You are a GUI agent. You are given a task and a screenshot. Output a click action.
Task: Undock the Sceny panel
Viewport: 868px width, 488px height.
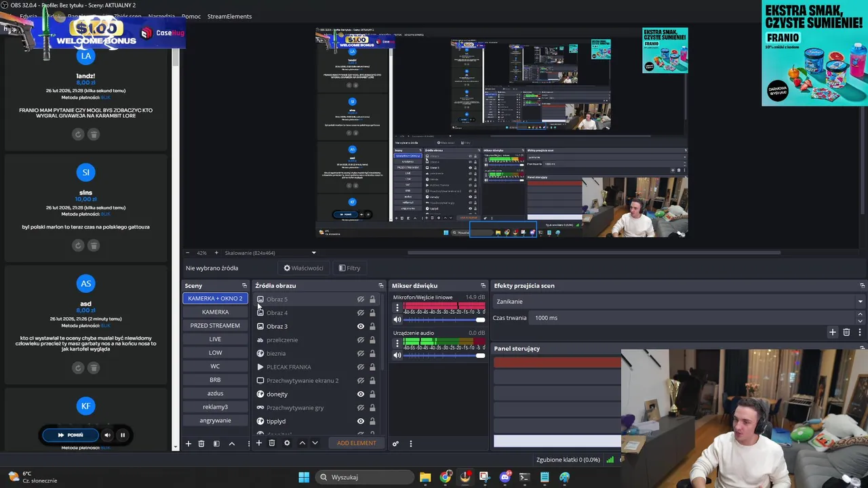pos(244,285)
